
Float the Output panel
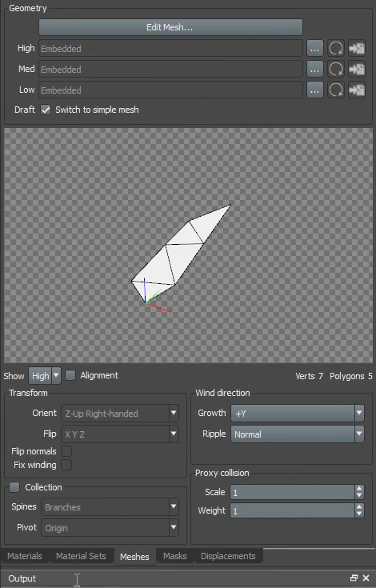click(354, 578)
